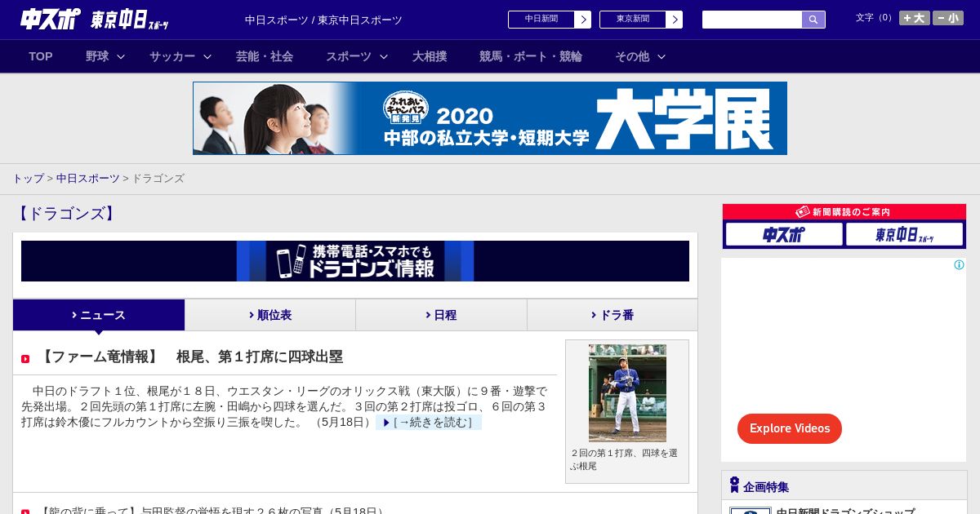
Task: Click arrow next to 東京新聞 button
Action: pos(675,20)
